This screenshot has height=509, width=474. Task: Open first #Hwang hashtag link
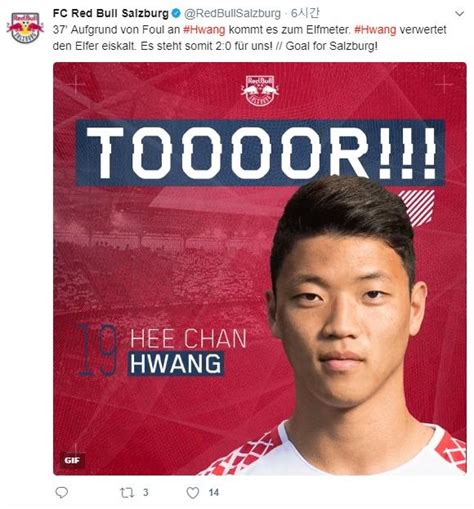click(x=204, y=30)
